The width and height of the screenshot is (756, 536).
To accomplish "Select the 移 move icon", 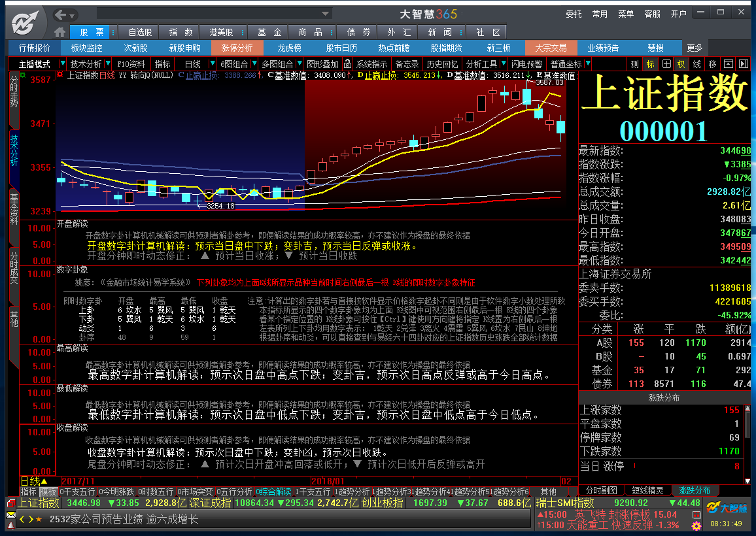I will coord(713,63).
